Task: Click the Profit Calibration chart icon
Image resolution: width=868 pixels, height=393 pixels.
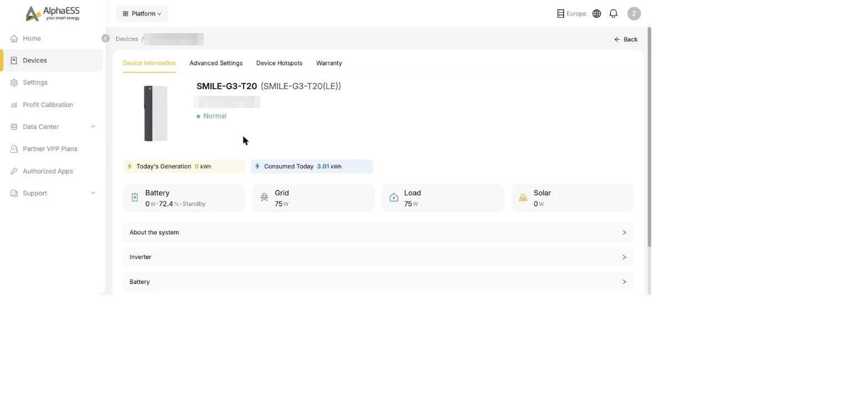Action: 14,105
